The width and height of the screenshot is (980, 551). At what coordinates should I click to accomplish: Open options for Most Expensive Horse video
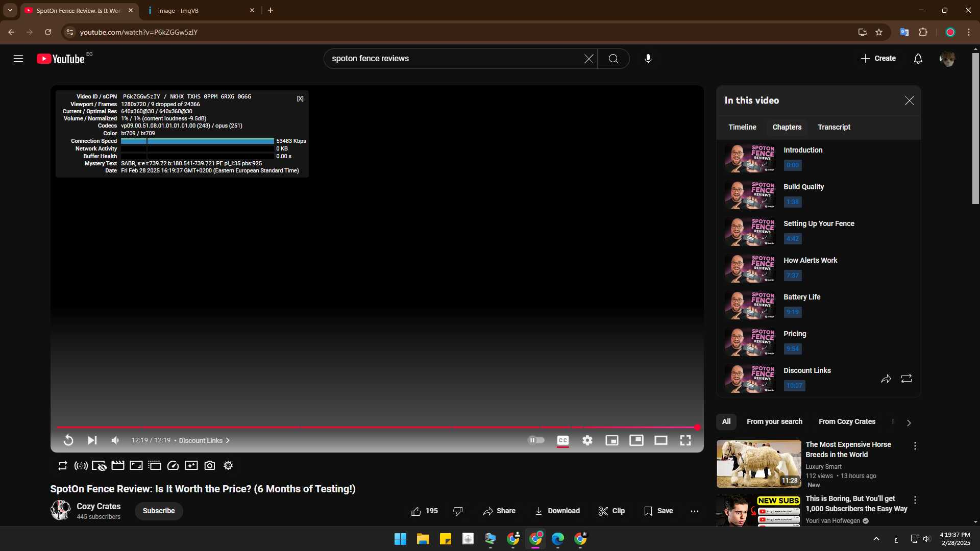pyautogui.click(x=915, y=446)
